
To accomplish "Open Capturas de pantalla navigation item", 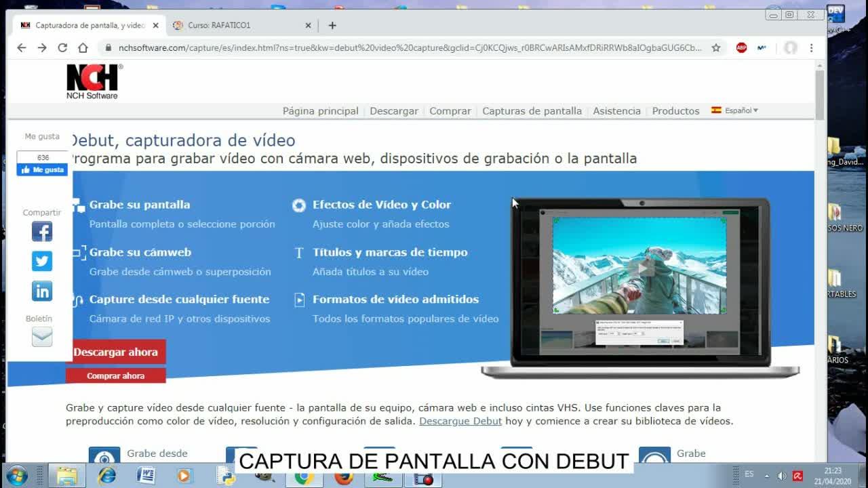I will 532,111.
